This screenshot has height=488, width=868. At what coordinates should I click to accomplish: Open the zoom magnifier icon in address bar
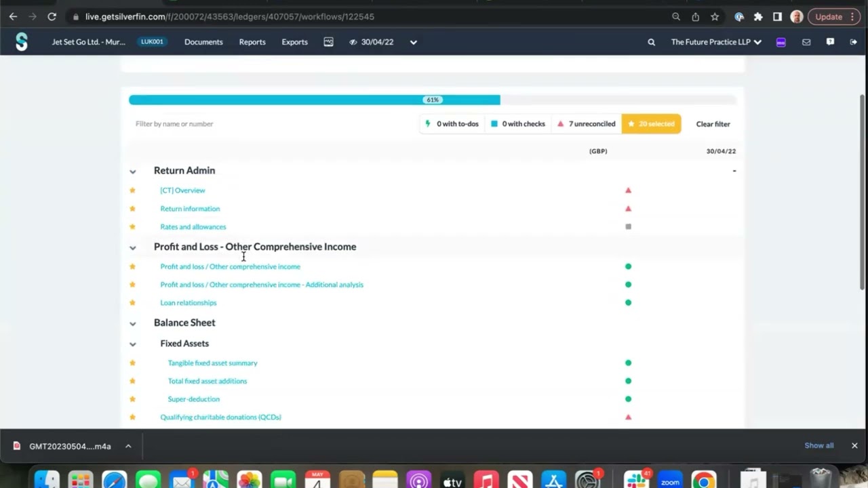[676, 16]
